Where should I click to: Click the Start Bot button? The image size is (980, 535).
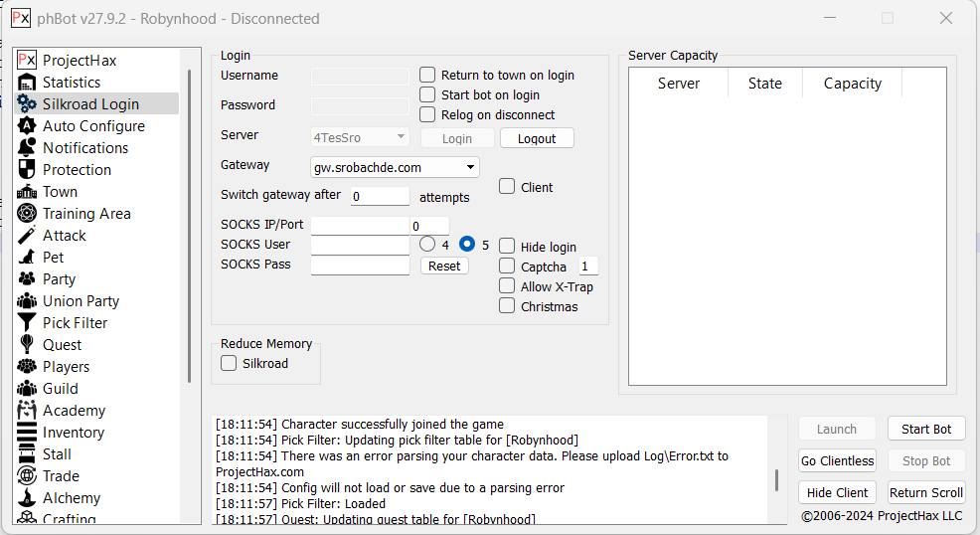pyautogui.click(x=925, y=429)
